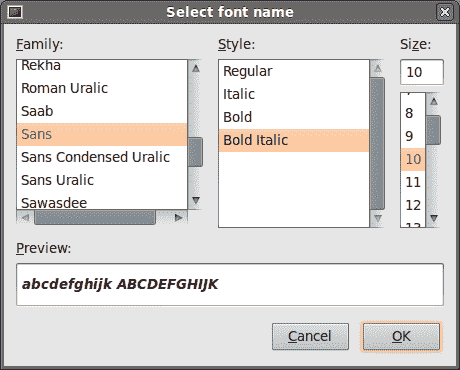
Task: Click the window menu icon in title bar
Action: [15, 12]
